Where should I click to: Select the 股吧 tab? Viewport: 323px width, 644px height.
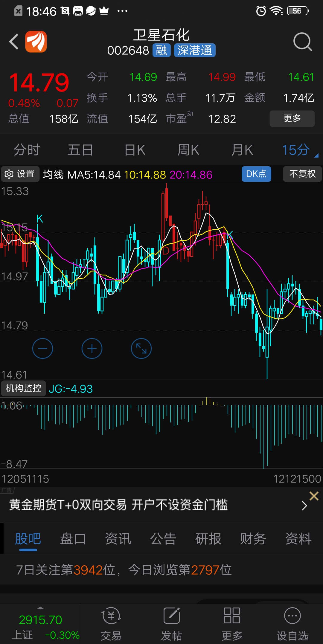[x=28, y=539]
